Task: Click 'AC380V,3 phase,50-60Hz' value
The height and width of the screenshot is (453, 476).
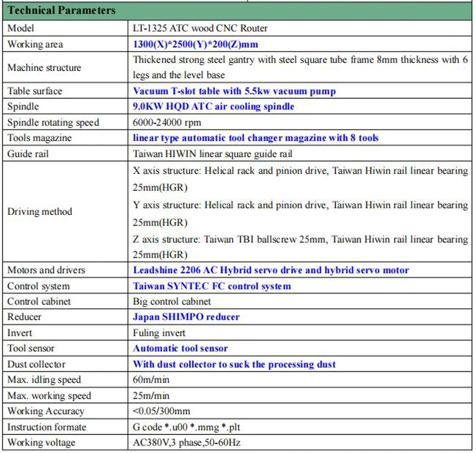Action: point(187,442)
